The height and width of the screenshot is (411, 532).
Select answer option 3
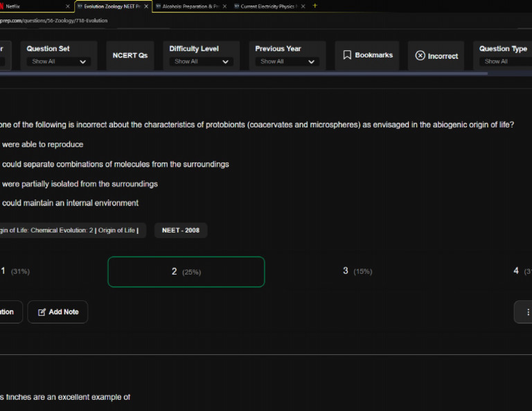point(357,271)
